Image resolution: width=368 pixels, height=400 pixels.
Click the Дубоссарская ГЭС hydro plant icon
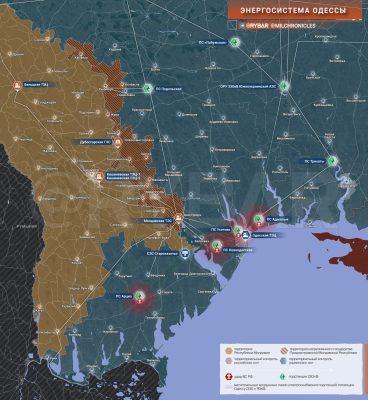coord(117,142)
